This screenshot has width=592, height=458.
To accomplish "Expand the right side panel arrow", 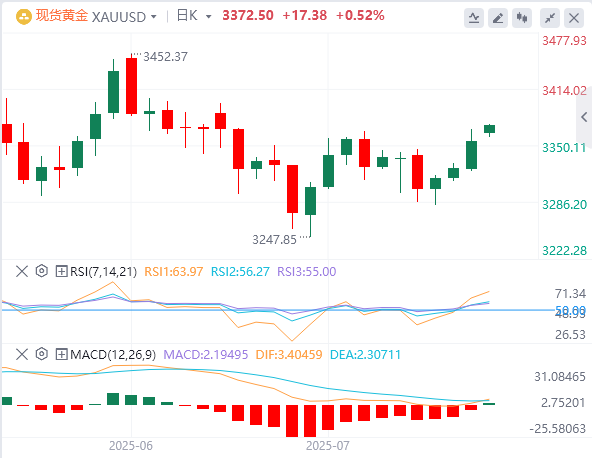I will (584, 117).
